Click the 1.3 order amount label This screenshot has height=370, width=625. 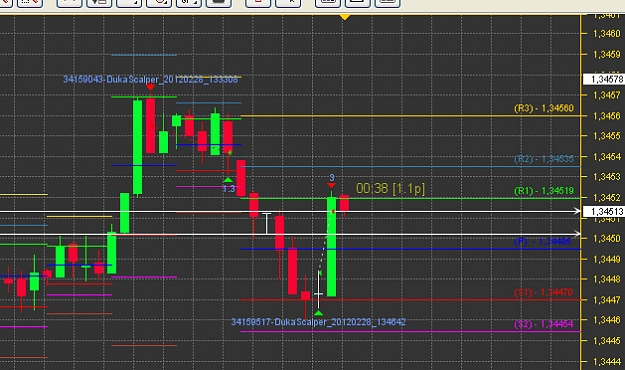(x=229, y=189)
